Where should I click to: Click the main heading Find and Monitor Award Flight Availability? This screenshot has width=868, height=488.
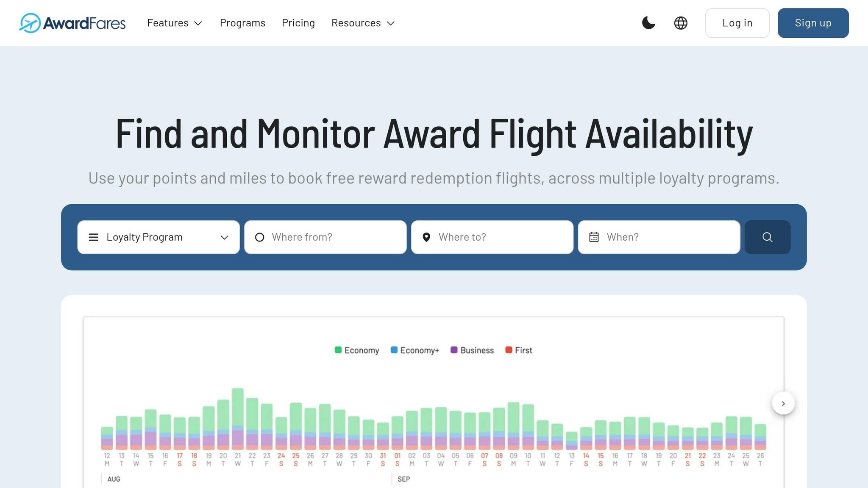pyautogui.click(x=434, y=134)
